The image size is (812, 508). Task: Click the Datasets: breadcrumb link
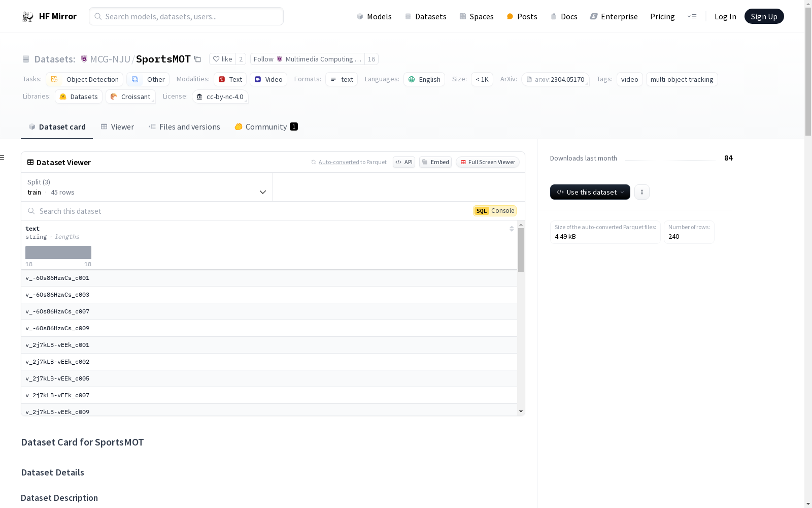pyautogui.click(x=55, y=59)
